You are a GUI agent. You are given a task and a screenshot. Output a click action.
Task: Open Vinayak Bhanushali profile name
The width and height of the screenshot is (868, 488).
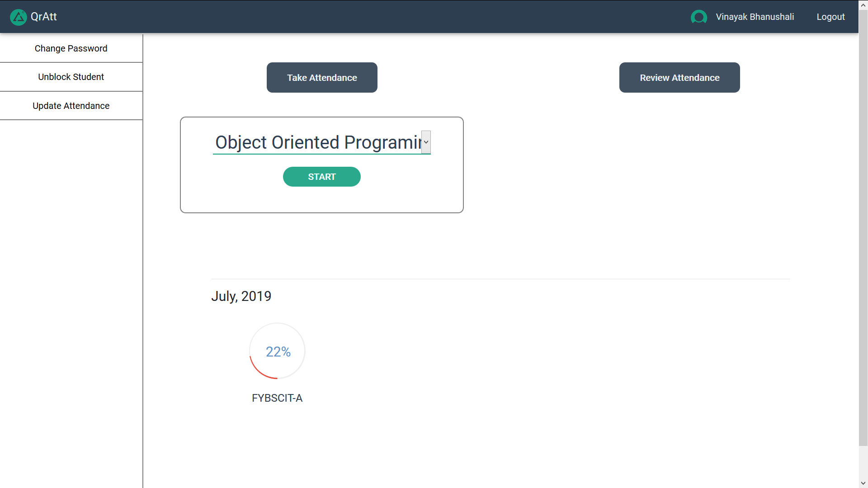(755, 17)
